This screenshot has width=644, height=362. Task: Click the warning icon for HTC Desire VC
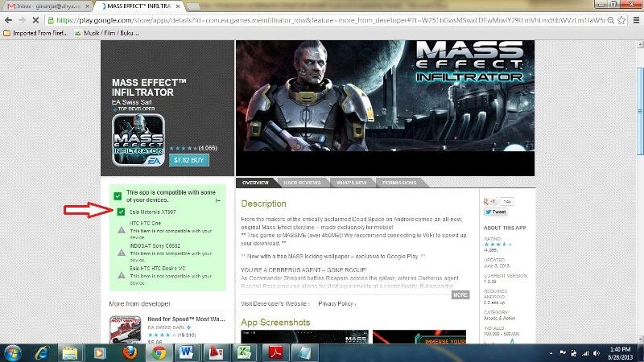pyautogui.click(x=122, y=275)
